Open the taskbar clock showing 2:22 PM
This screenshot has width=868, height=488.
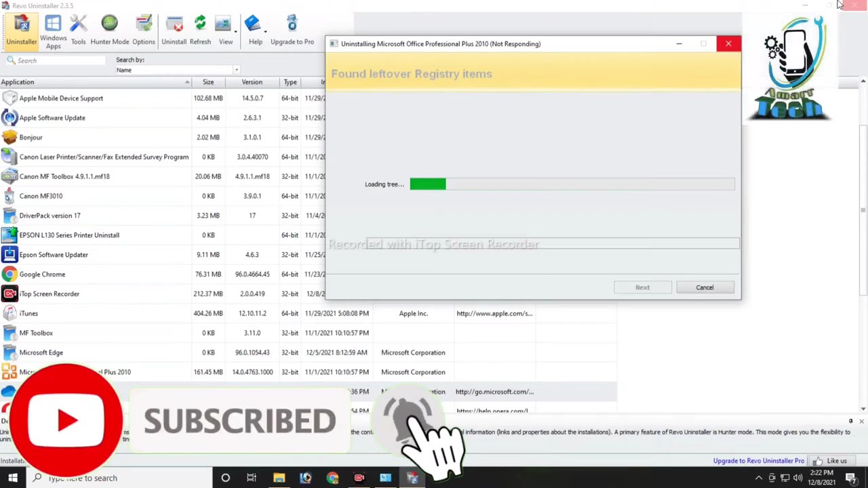[x=821, y=478]
